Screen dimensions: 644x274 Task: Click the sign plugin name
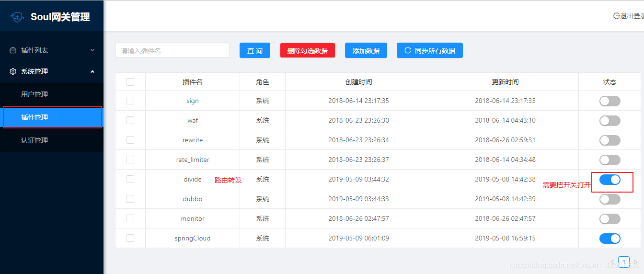[x=193, y=101]
